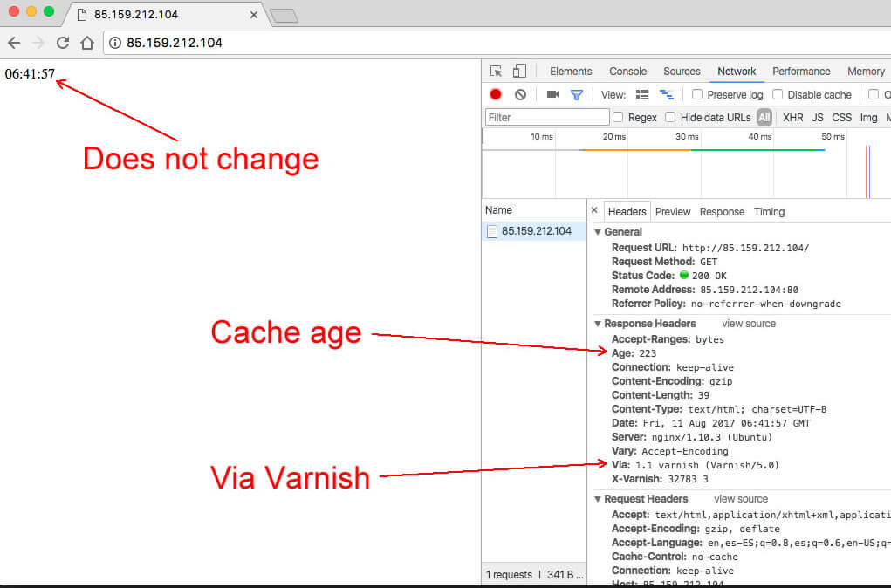Switch to the Console tab
The height and width of the screenshot is (588, 891).
tap(628, 71)
